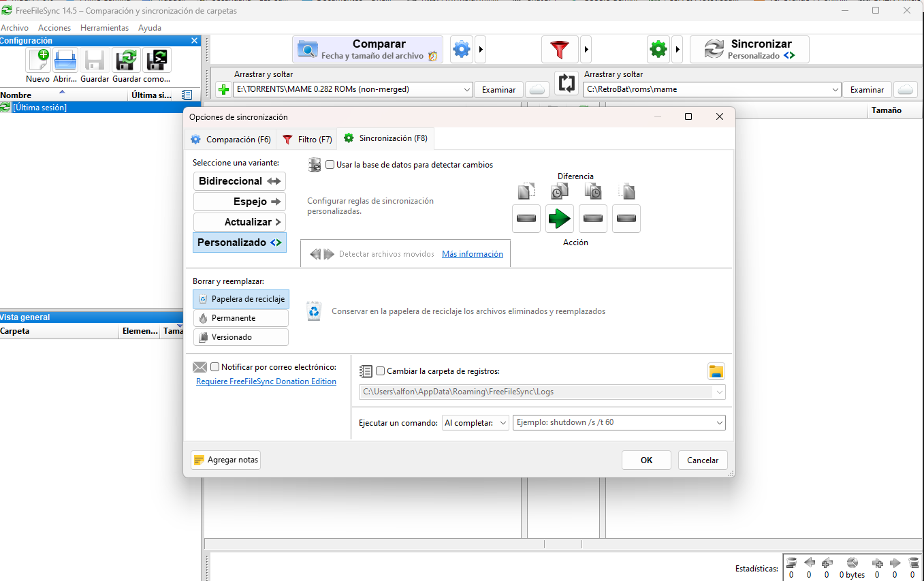Click the command input field

(613, 422)
